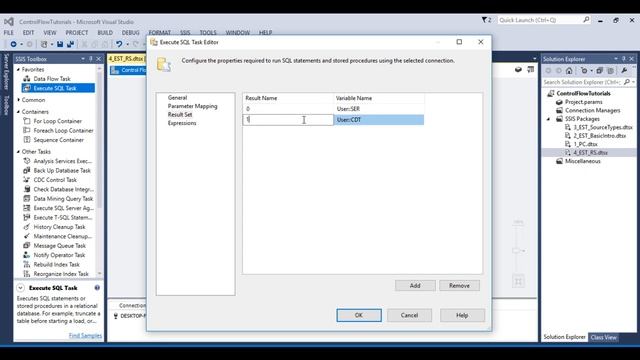The width and height of the screenshot is (640, 360).
Task: Click the Remove button
Action: (x=459, y=286)
